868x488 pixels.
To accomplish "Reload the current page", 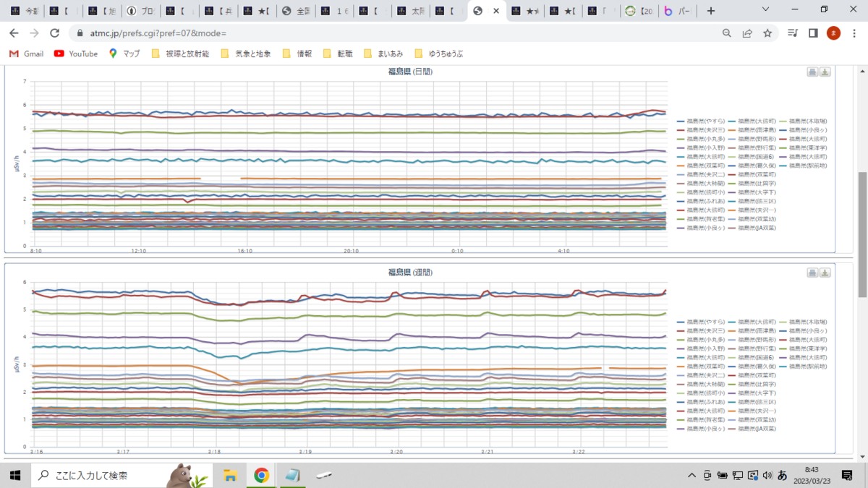I will pyautogui.click(x=54, y=33).
